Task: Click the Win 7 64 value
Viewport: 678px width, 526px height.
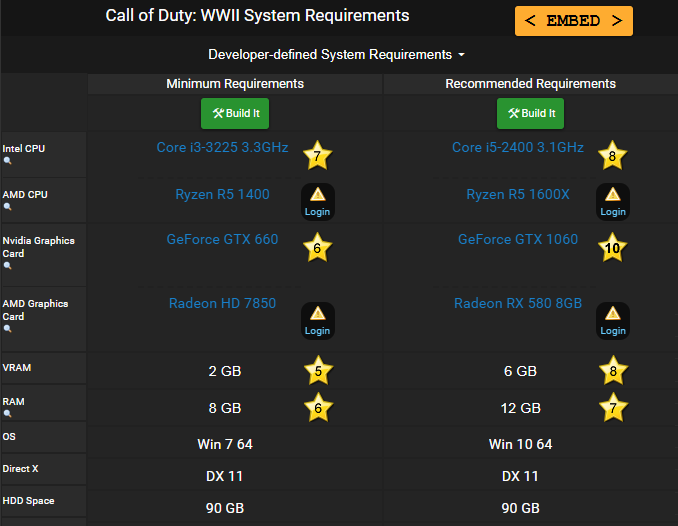Action: point(225,444)
